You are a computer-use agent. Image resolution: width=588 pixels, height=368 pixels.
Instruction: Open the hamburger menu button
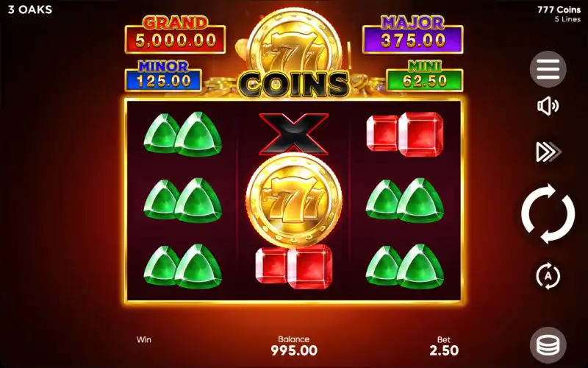pyautogui.click(x=548, y=69)
